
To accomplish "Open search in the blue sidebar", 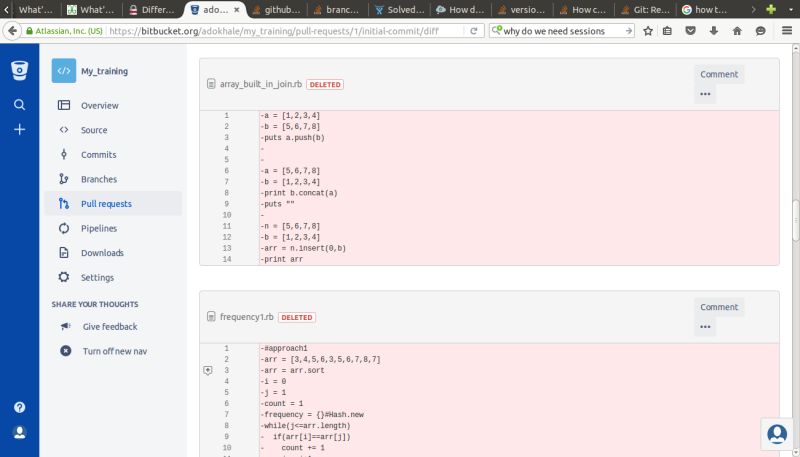I will coord(19,105).
